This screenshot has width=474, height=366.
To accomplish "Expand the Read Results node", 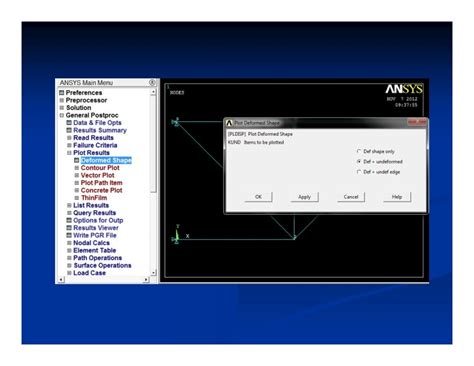I will [x=69, y=138].
